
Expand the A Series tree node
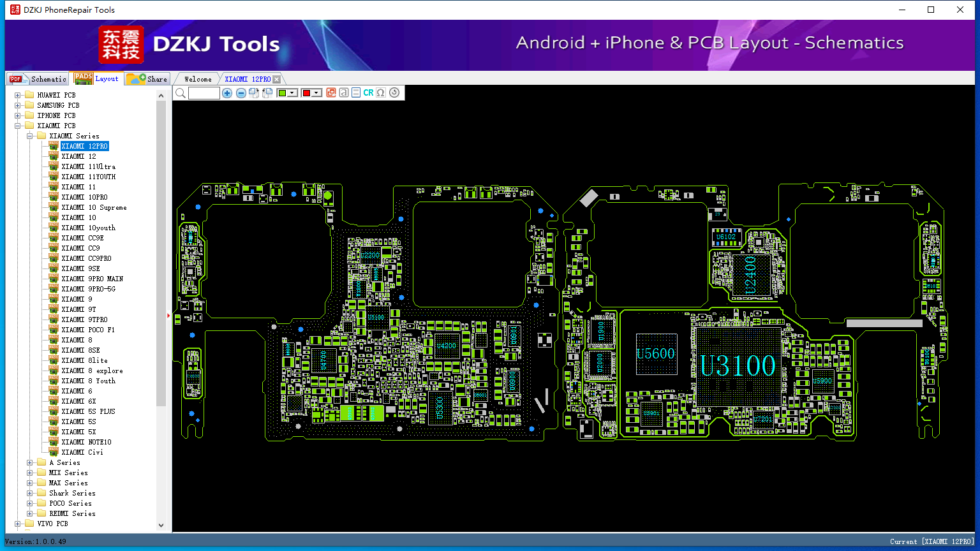29,462
